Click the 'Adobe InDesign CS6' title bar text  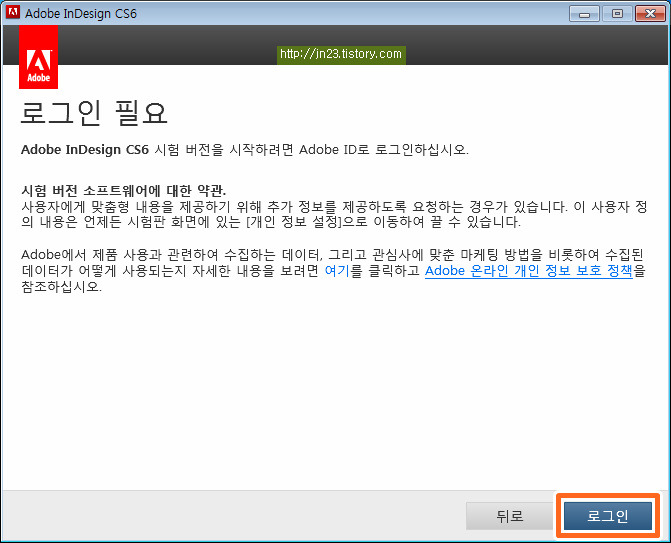[x=81, y=14]
